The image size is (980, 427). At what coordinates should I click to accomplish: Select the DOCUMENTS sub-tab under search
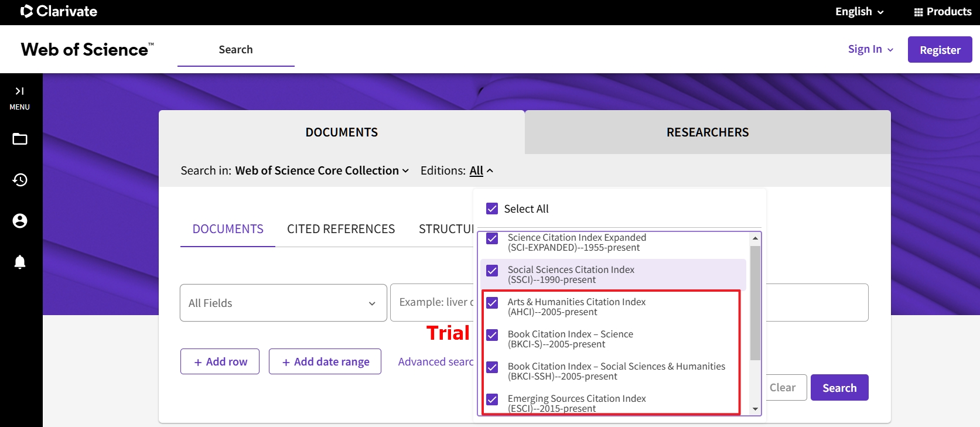pyautogui.click(x=228, y=229)
